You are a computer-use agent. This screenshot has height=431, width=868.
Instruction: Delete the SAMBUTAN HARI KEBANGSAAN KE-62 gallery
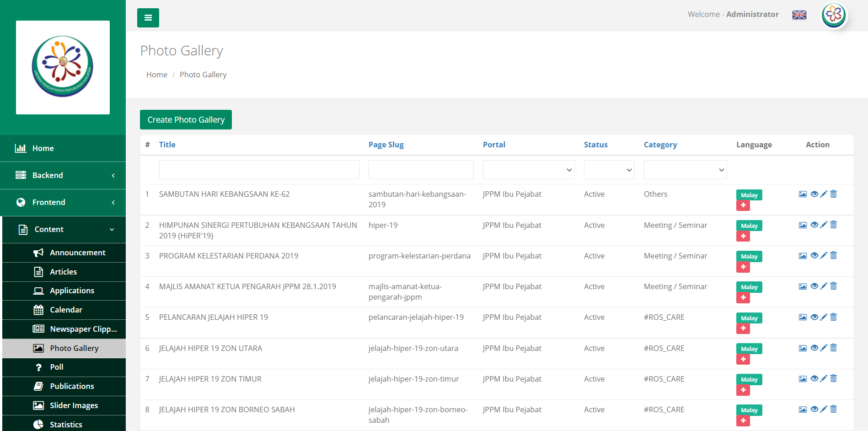tap(834, 194)
